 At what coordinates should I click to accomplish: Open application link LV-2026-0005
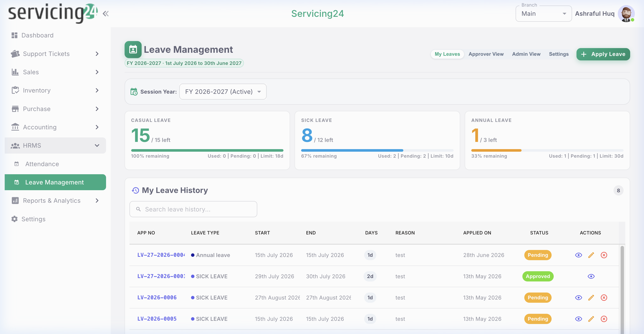coord(157,319)
